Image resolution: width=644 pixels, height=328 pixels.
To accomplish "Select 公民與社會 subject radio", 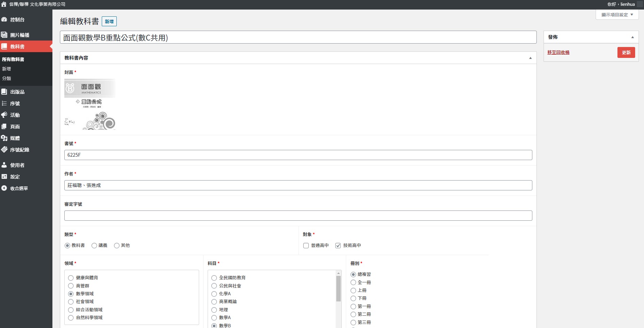I will 214,286.
